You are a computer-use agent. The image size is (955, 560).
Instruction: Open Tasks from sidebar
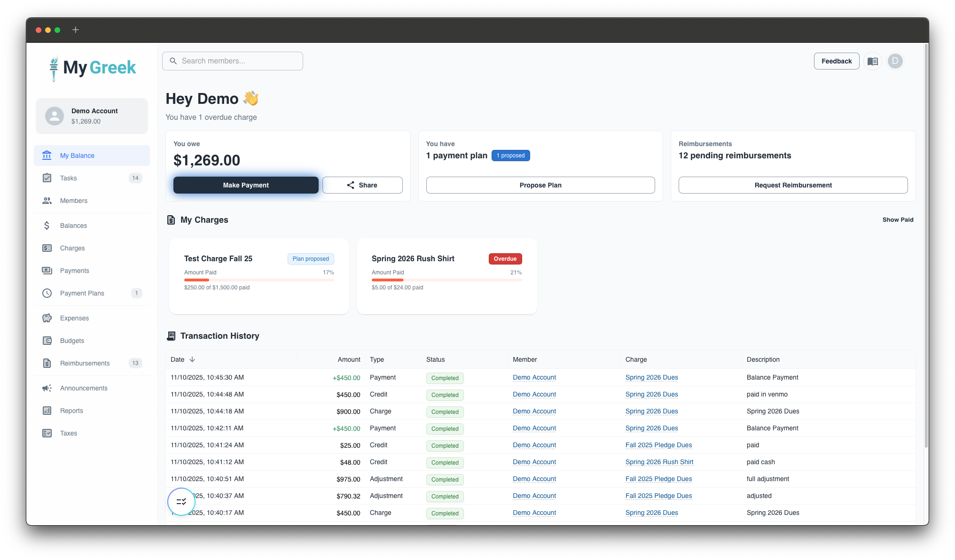click(69, 178)
